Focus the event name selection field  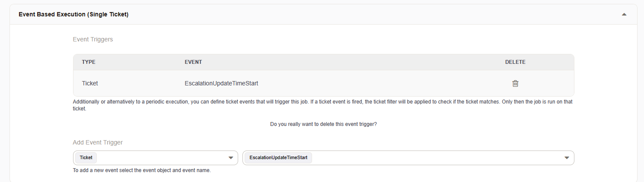(x=432, y=158)
